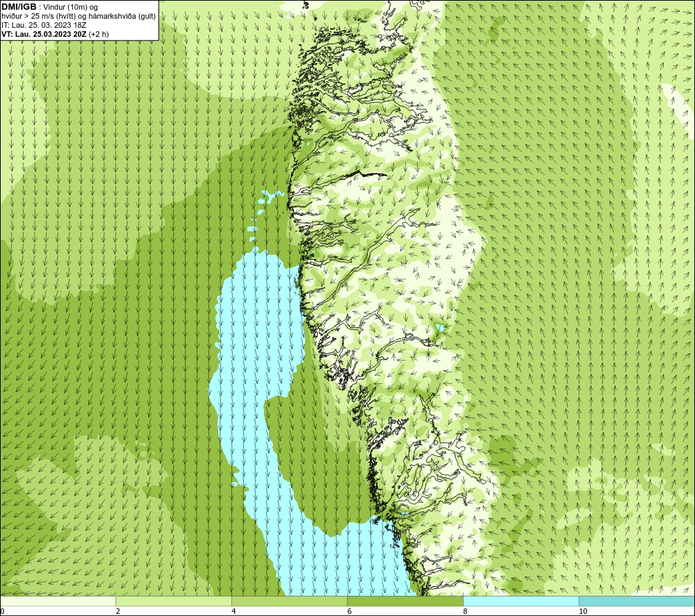Click the legend tick label '10'
This screenshot has width=695, height=616.
583,611
